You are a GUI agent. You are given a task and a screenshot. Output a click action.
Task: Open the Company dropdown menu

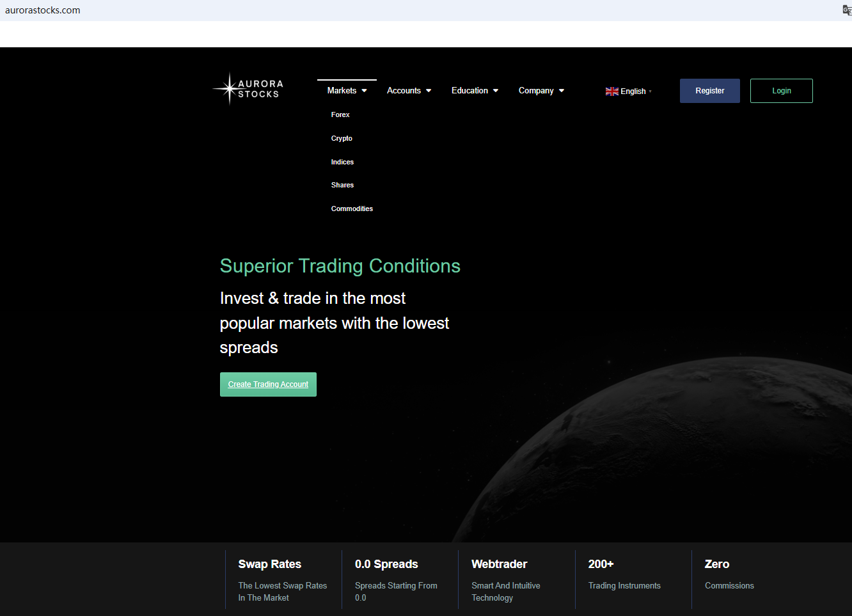(541, 91)
